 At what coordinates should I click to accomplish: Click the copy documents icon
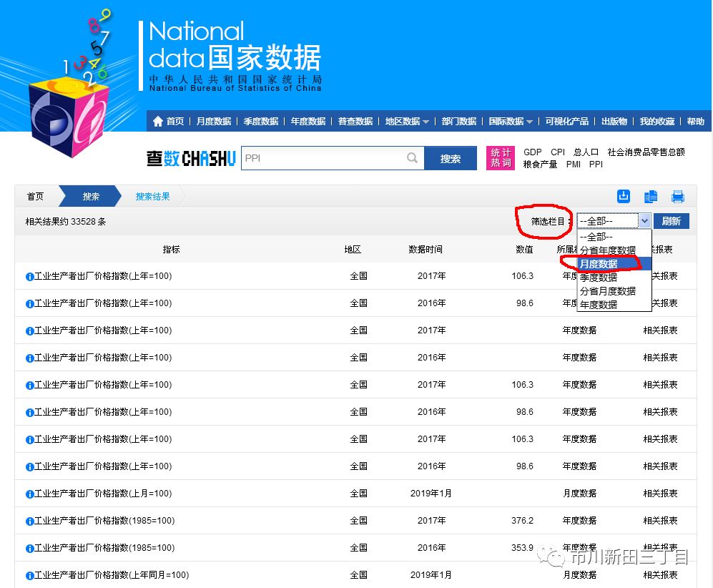tap(651, 195)
